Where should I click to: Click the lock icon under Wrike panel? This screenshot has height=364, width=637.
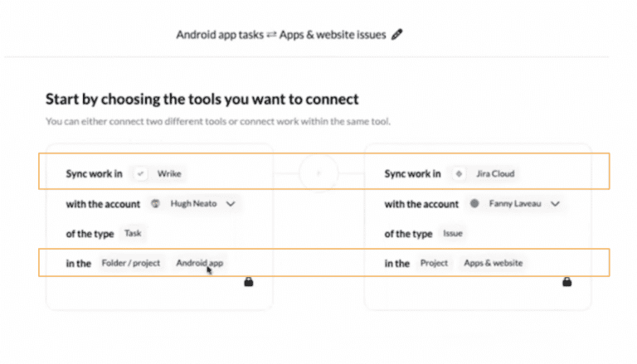click(249, 282)
